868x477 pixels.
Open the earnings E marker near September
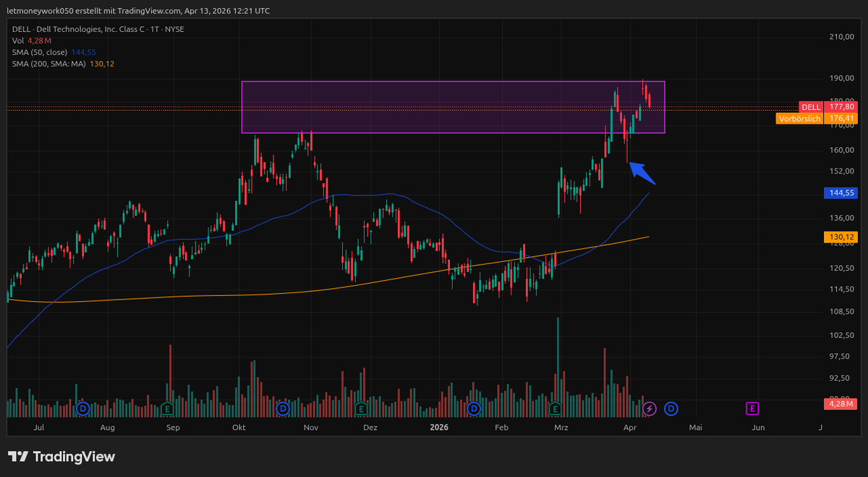[168, 409]
